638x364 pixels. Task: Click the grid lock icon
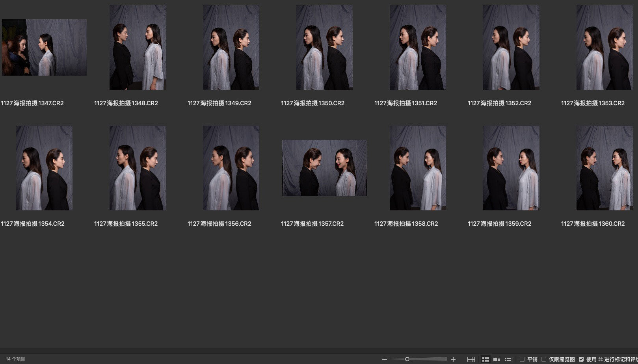point(471,359)
